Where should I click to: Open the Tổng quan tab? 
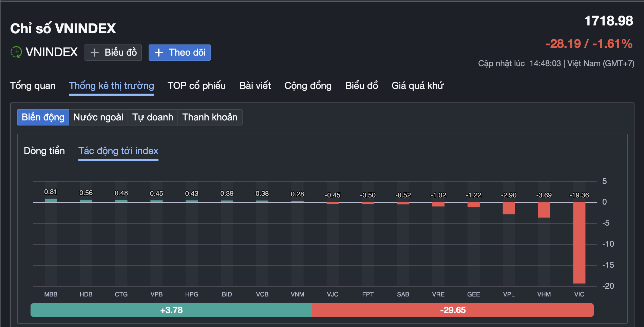tap(33, 86)
